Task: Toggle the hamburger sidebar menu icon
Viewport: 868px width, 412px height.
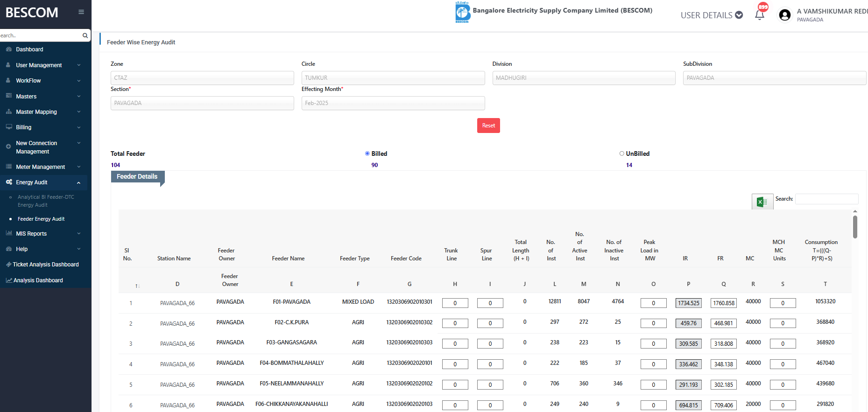Action: (x=81, y=12)
